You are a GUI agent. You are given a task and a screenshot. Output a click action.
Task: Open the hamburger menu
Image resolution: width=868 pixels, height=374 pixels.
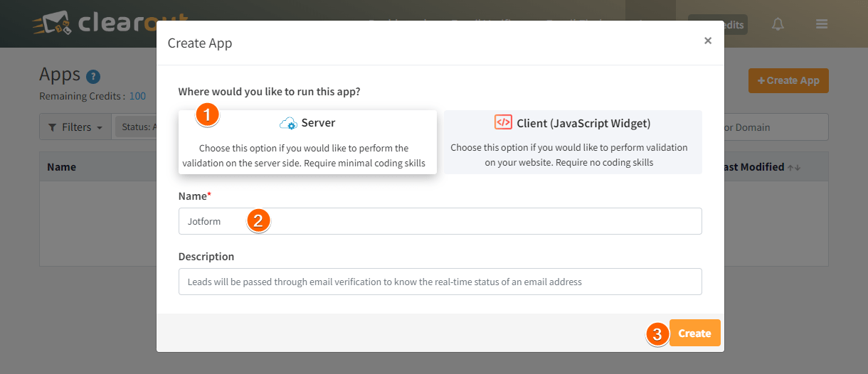tap(822, 24)
